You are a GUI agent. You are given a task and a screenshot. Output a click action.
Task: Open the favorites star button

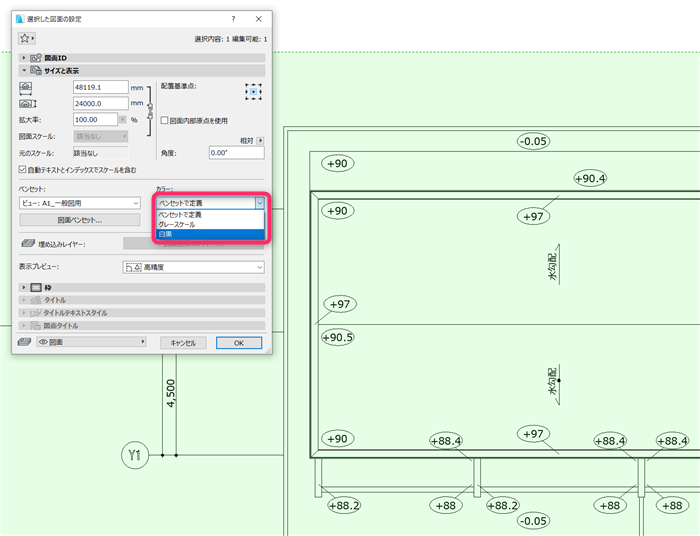[x=27, y=38]
